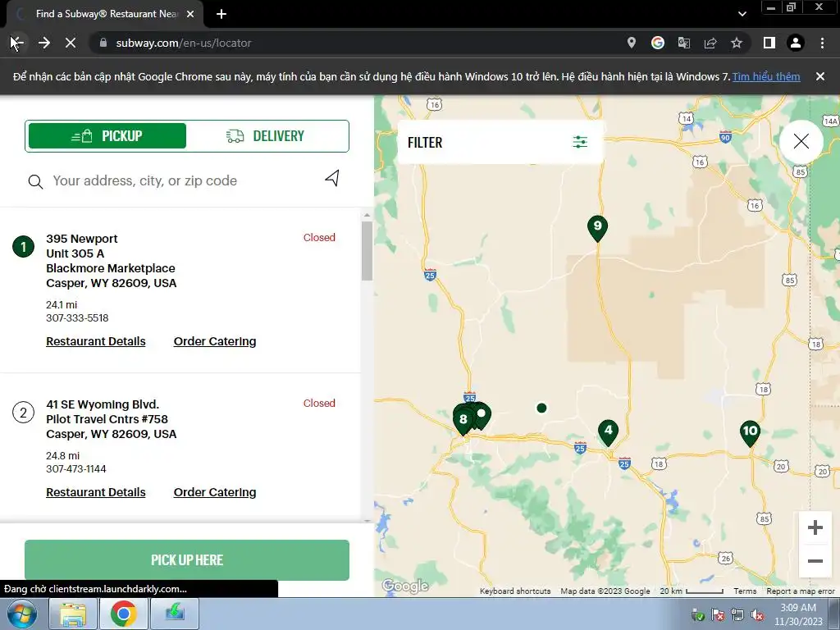
Task: Click the Google account icon in address bar
Action: tap(657, 43)
